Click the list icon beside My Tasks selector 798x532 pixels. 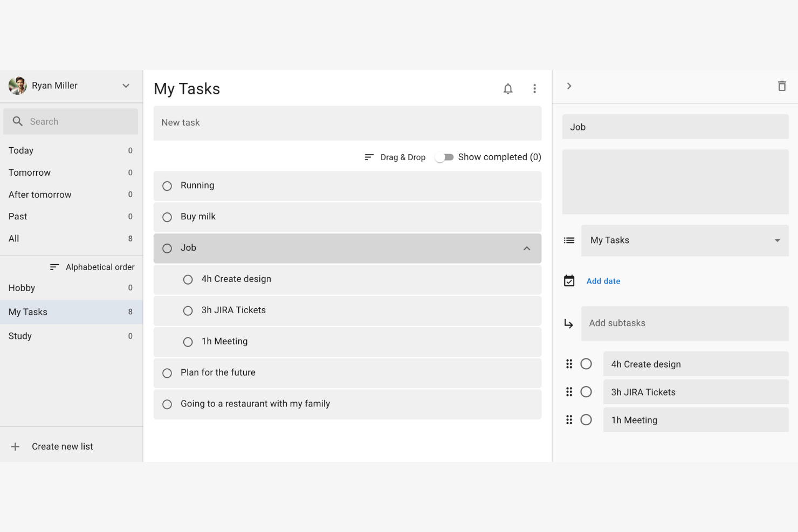[x=569, y=240]
